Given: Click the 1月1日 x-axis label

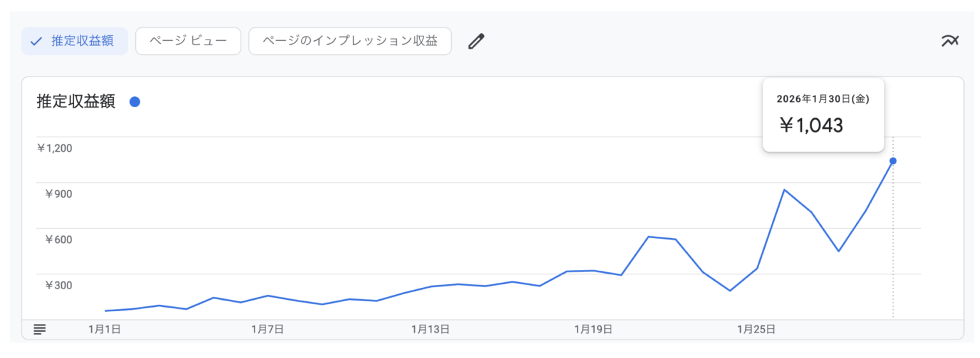Looking at the screenshot, I should point(105,329).
